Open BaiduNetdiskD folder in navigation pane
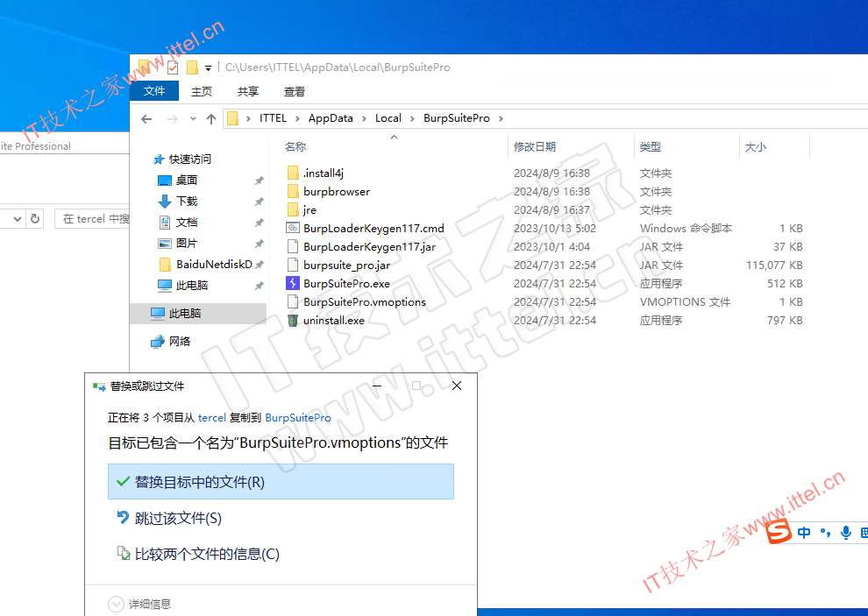 [214, 265]
